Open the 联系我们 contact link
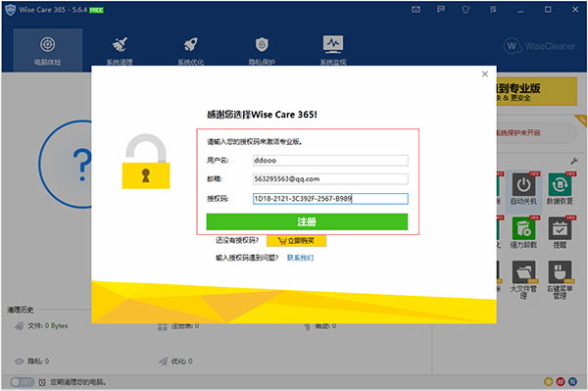The image size is (588, 391). click(300, 258)
